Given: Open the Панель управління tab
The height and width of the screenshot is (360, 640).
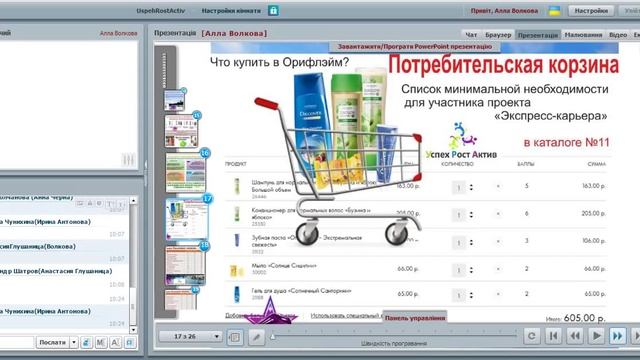Looking at the screenshot, I should click(x=415, y=318).
